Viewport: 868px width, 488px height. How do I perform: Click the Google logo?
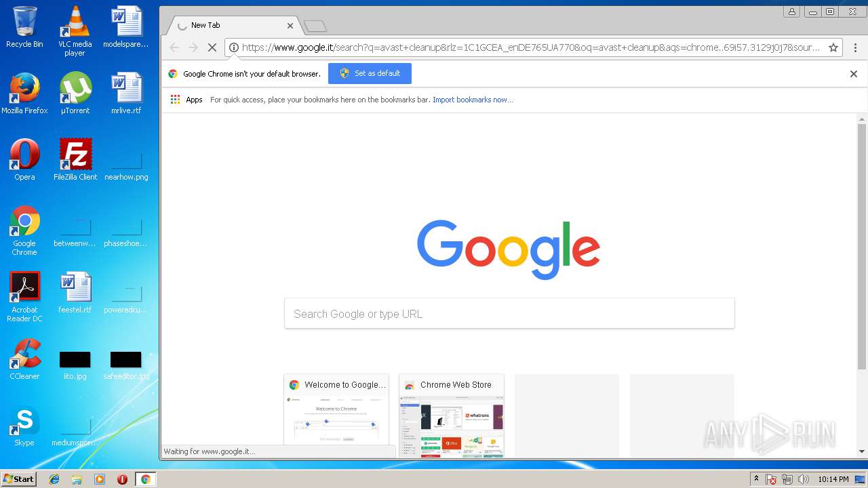[x=509, y=249]
